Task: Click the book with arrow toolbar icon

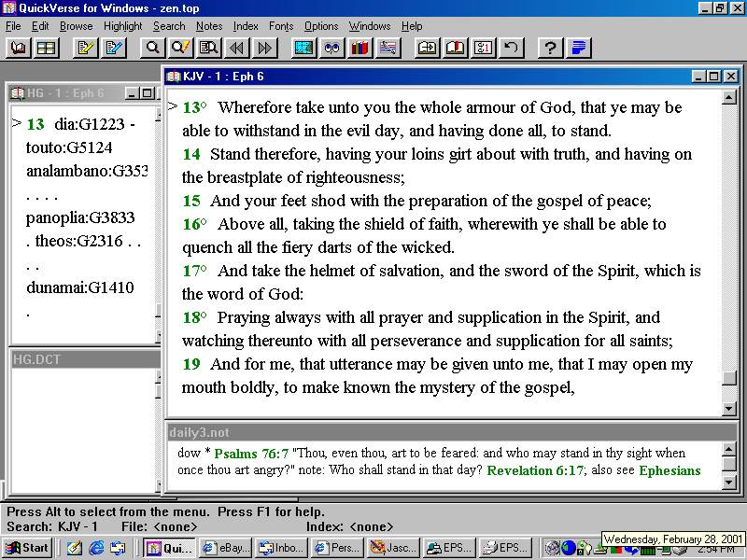Action: pyautogui.click(x=427, y=48)
